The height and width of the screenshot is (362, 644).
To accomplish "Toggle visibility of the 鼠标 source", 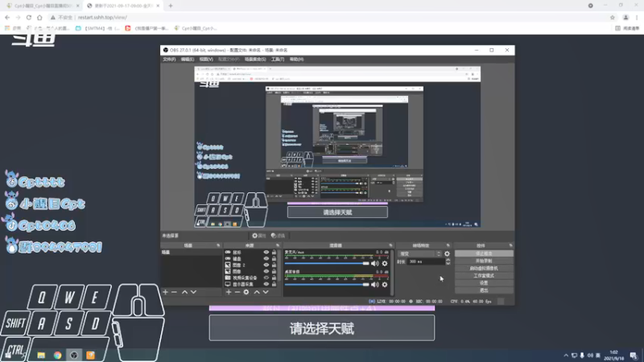I will tap(266, 253).
